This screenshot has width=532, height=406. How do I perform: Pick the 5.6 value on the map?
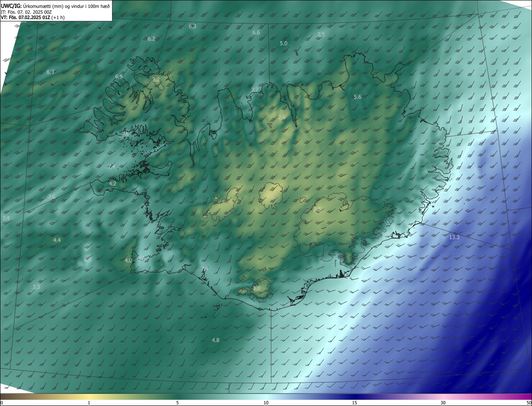(357, 97)
